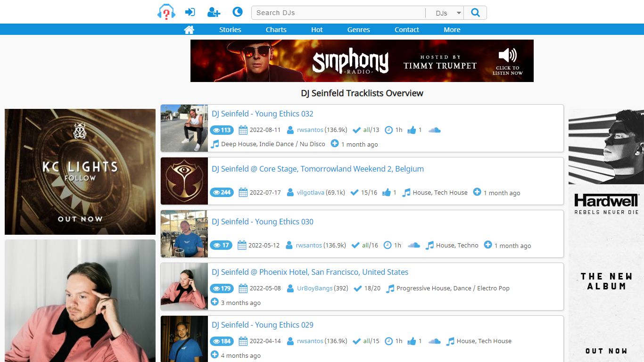Open UrBoyBangs user profile
Viewport: 644px width, 362px height.
pos(315,288)
